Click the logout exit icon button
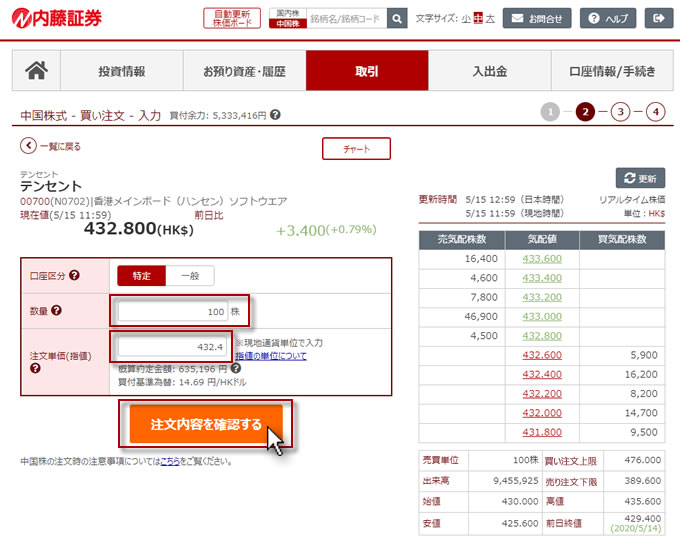This screenshot has height=548, width=680. [658, 18]
